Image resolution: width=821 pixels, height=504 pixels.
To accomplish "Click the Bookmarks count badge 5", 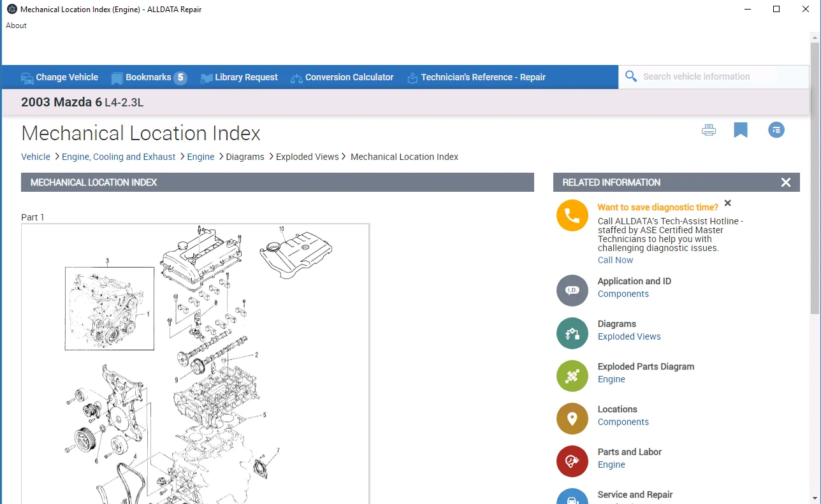I will (180, 78).
